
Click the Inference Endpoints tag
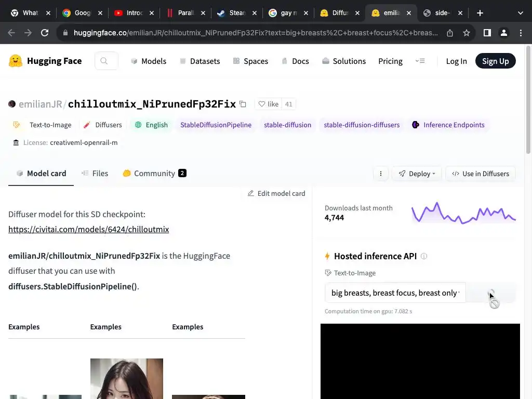(448, 125)
